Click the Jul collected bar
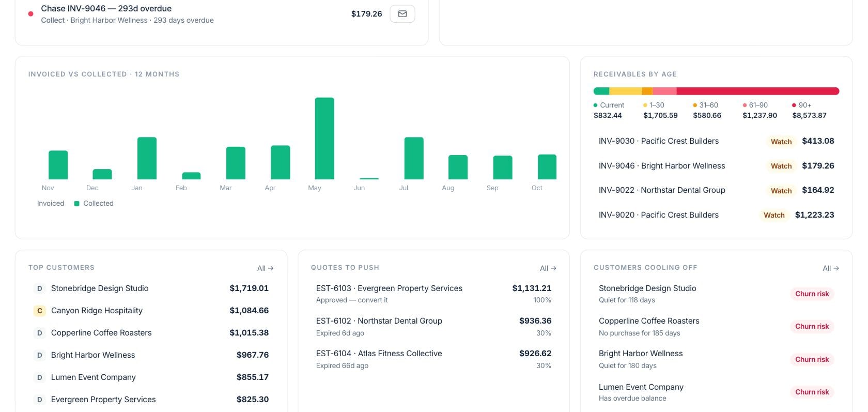Viewport: 868px width, 412px height. tap(414, 158)
